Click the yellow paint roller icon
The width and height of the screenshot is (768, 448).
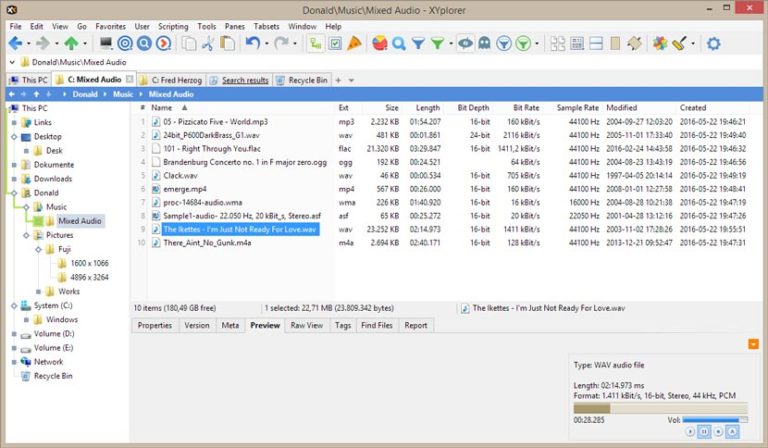tap(679, 44)
